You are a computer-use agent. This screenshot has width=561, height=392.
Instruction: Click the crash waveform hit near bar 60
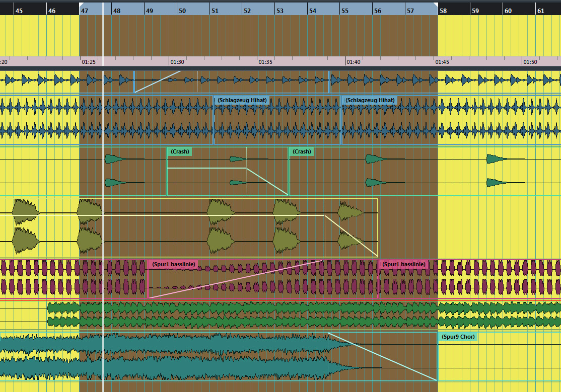497,171
